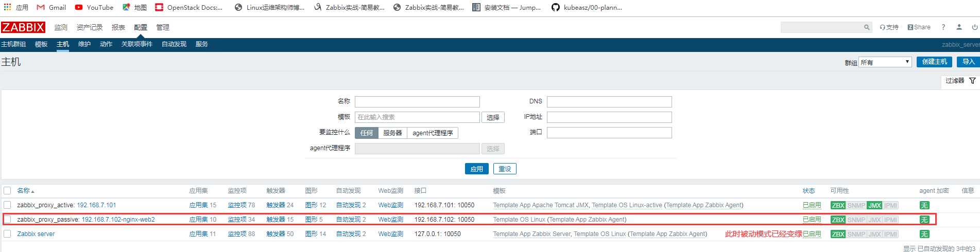The width and height of the screenshot is (980, 252).
Task: Click the 导入 import button
Action: [968, 62]
